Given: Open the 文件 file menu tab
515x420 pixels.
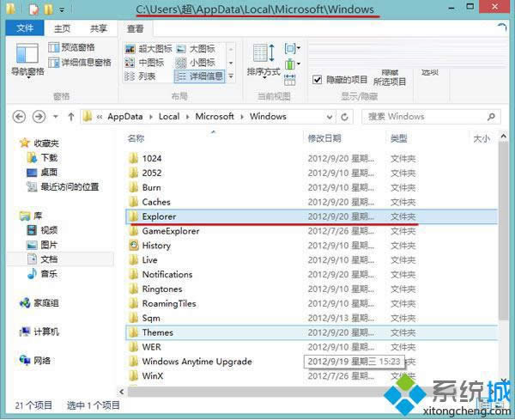Looking at the screenshot, I should tap(25, 28).
